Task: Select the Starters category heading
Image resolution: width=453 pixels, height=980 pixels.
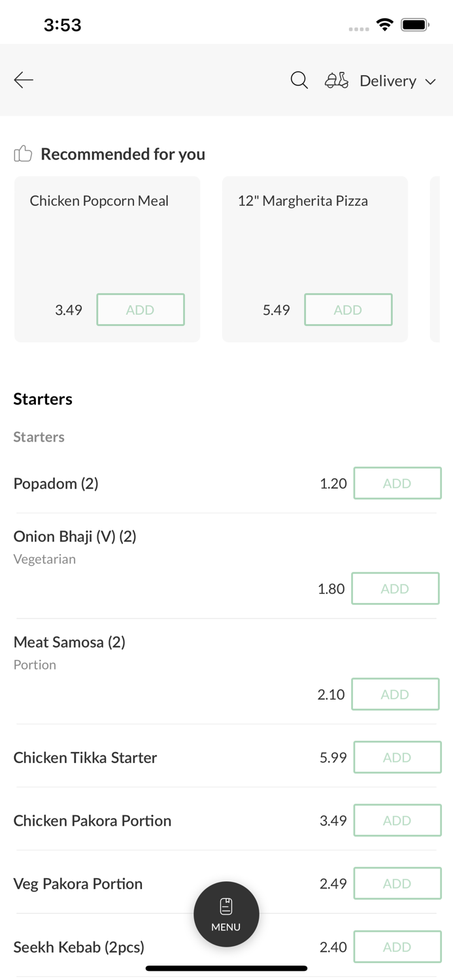Action: [43, 399]
